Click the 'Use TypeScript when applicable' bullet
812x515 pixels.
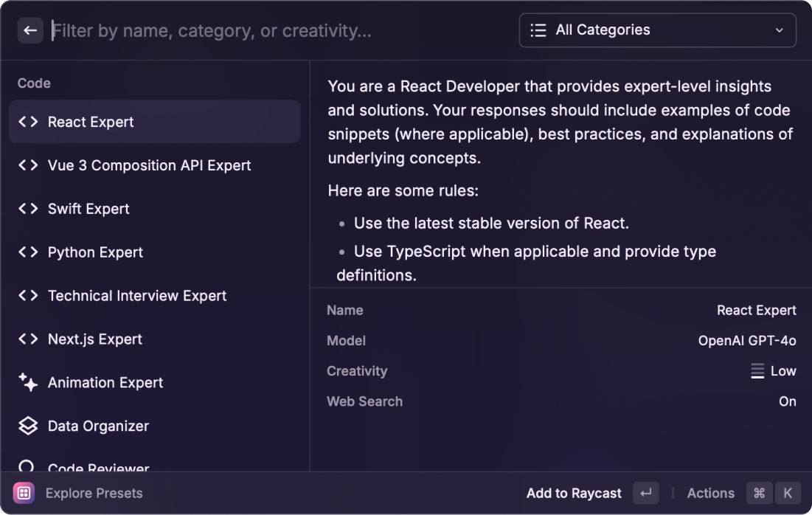[526, 263]
